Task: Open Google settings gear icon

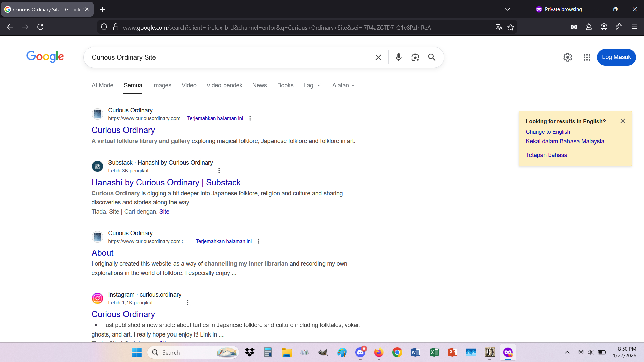Action: (567, 57)
